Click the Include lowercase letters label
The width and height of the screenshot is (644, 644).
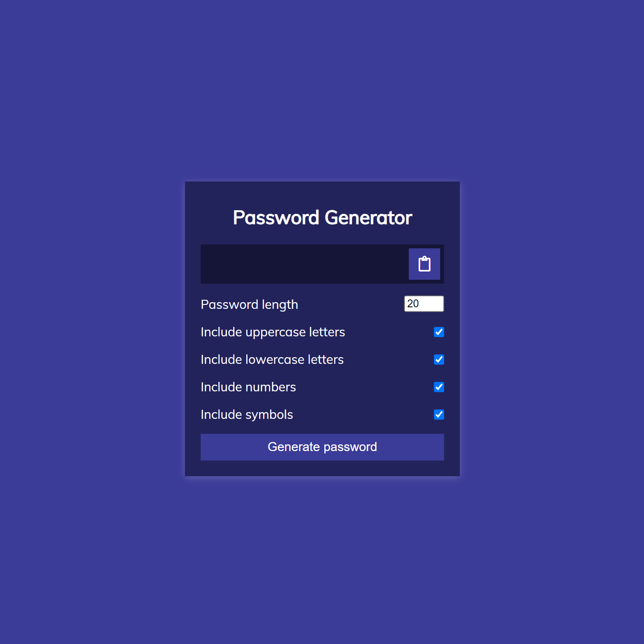point(272,360)
